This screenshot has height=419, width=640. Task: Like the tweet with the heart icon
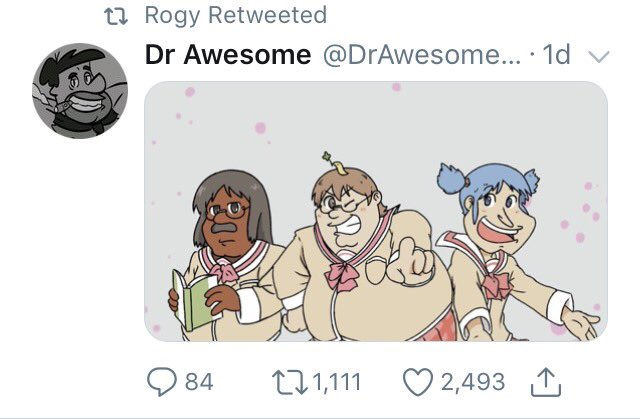(x=417, y=381)
